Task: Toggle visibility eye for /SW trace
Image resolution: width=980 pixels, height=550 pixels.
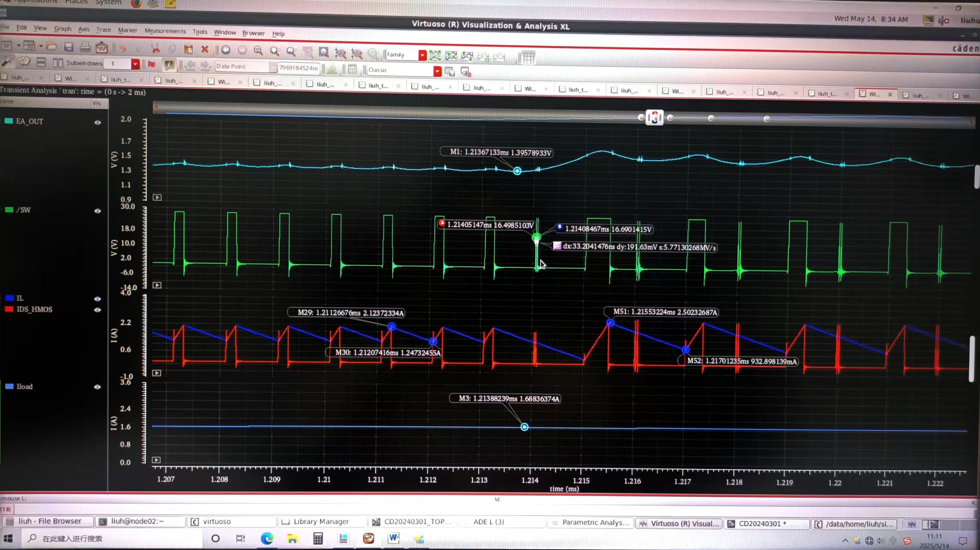Action: (x=98, y=211)
